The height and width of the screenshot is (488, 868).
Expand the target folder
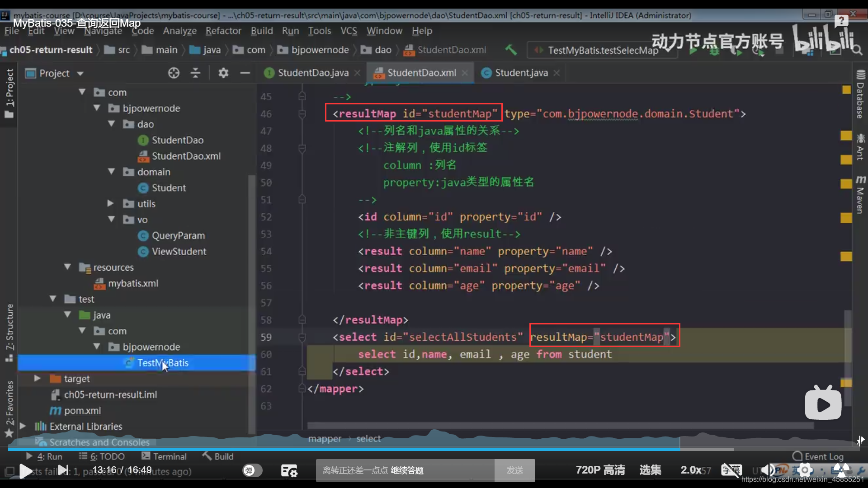(x=38, y=378)
